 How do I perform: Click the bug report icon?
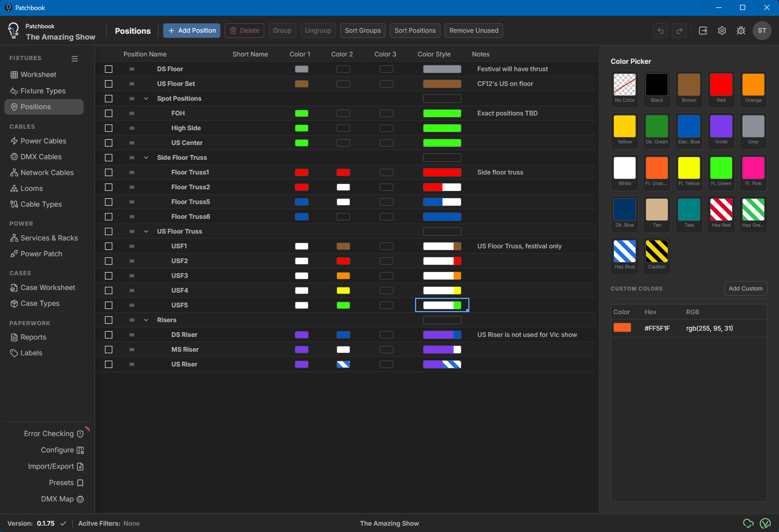741,31
